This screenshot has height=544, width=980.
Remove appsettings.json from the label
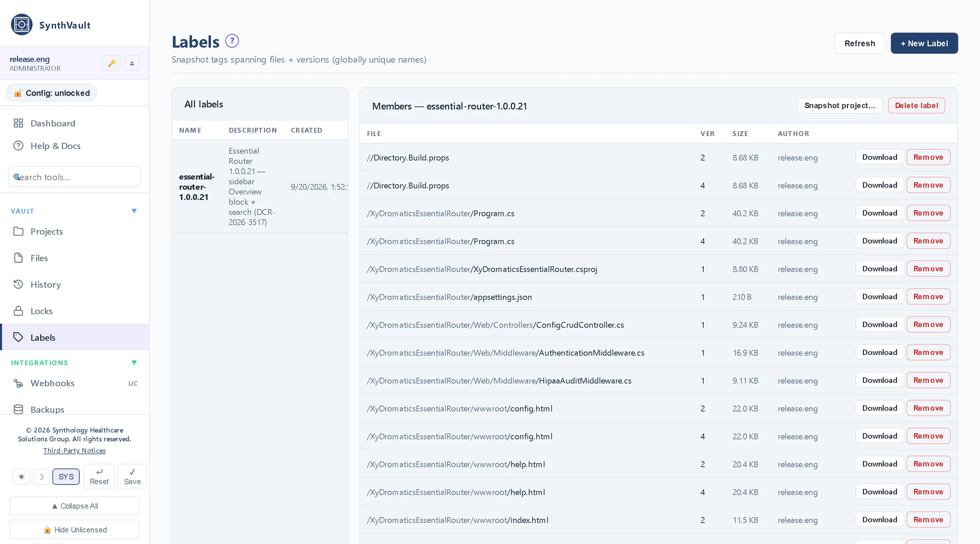[928, 297]
